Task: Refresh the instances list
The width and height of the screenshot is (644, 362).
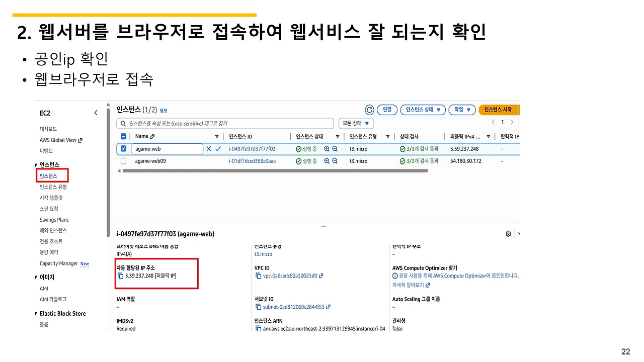Action: 369,110
